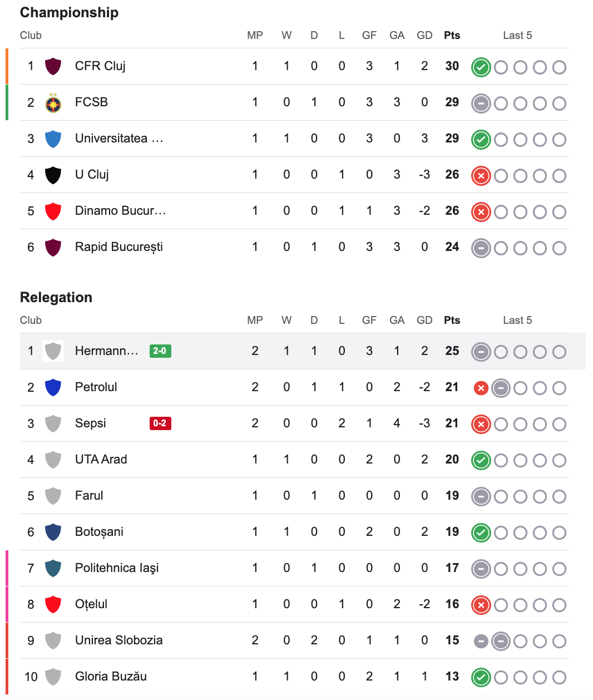Open the UTA Arad team link
This screenshot has height=700, width=593.
(101, 460)
